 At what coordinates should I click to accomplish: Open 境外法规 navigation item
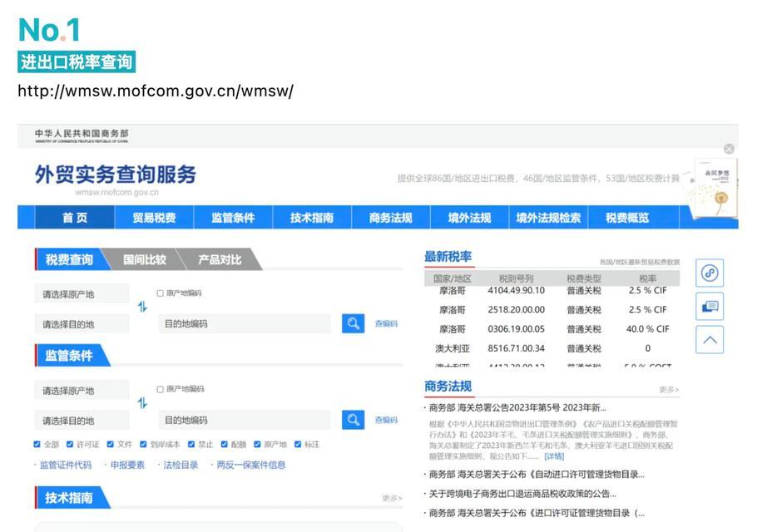[470, 218]
